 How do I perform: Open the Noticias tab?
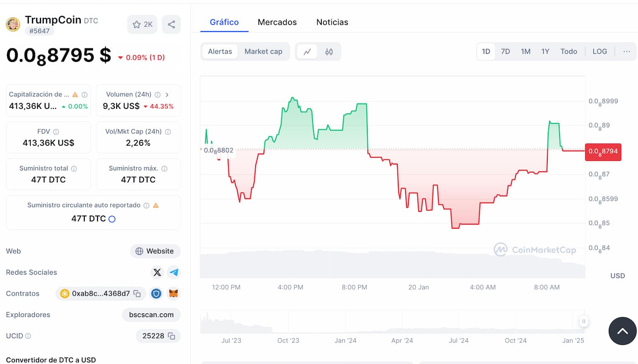click(x=332, y=22)
